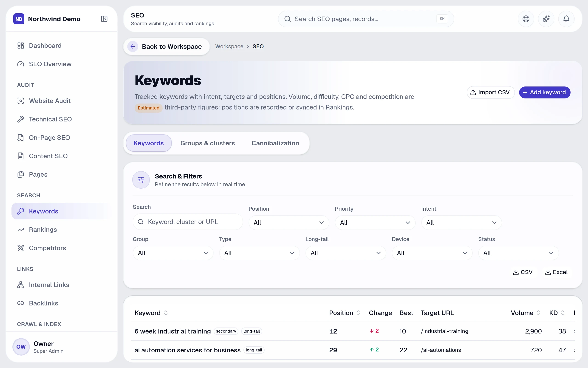This screenshot has width=588, height=368.
Task: Click the 'secondary' tag badge
Action: [226, 331]
